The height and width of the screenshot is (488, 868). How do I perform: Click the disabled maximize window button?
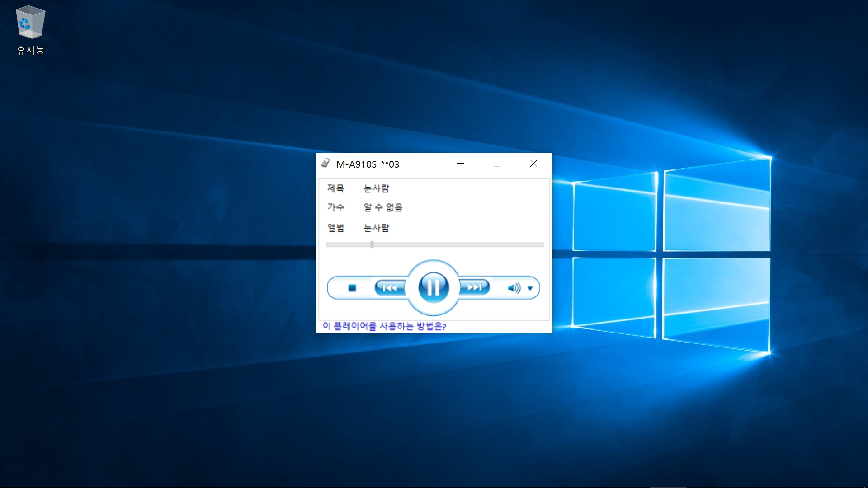[497, 164]
